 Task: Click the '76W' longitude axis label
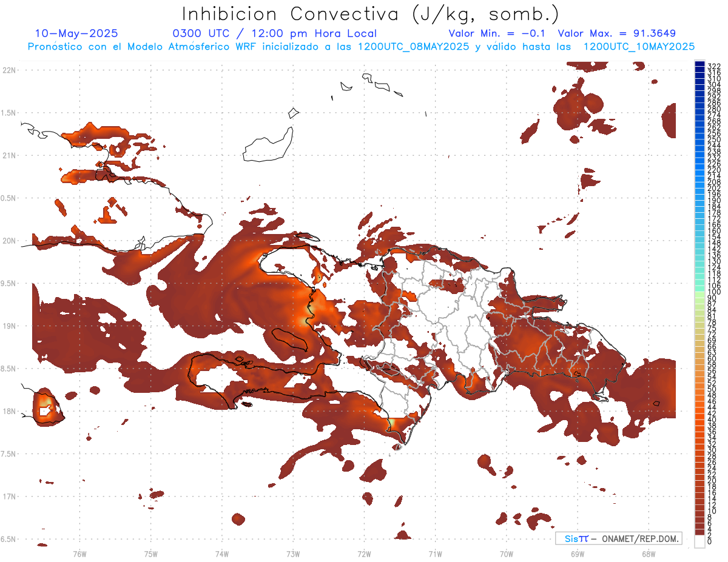(x=79, y=554)
